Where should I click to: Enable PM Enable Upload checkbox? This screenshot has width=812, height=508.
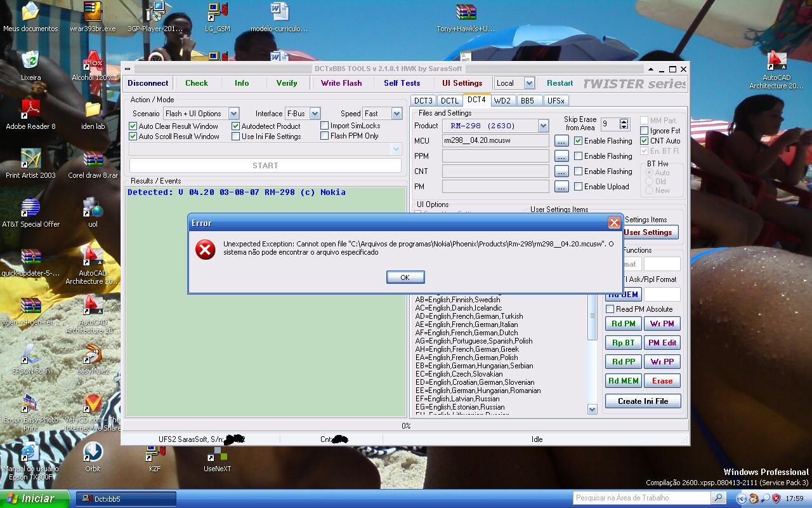[x=579, y=187]
